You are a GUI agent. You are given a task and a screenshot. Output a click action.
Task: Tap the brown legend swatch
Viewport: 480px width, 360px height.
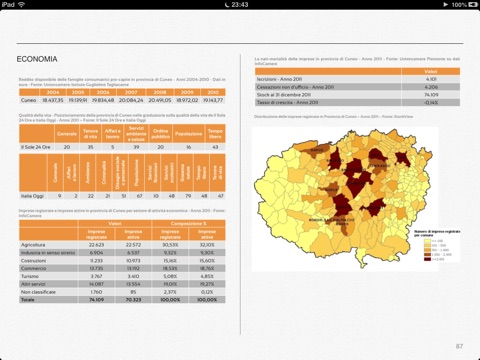tap(427, 254)
